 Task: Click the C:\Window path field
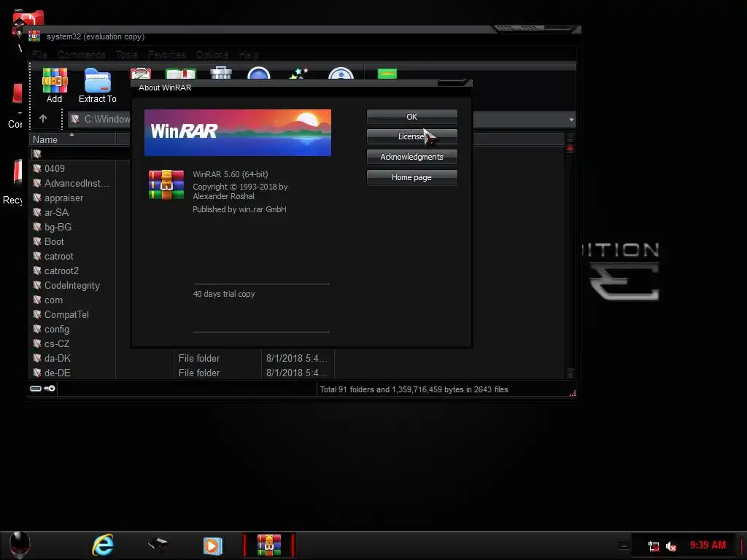(x=99, y=119)
